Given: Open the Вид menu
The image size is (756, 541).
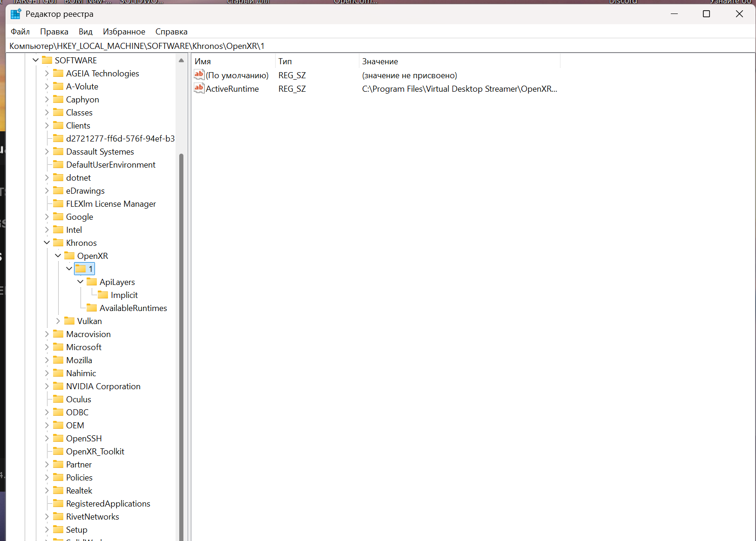Looking at the screenshot, I should coord(86,32).
